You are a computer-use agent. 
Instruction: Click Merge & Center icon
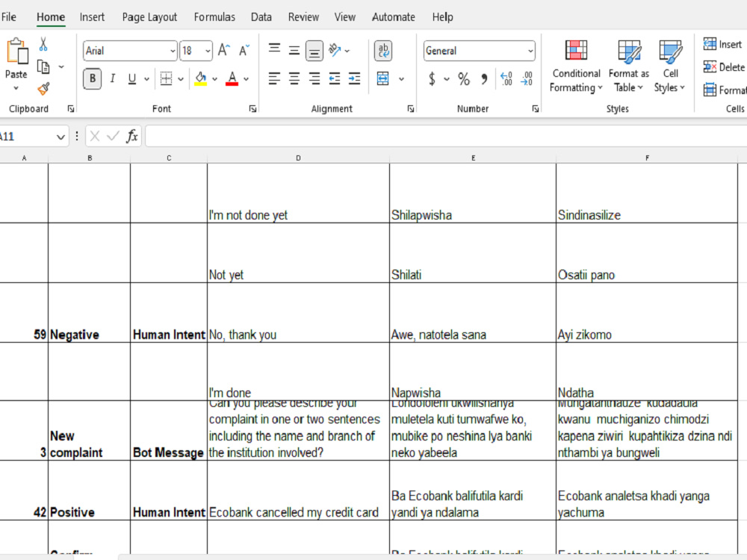click(383, 78)
